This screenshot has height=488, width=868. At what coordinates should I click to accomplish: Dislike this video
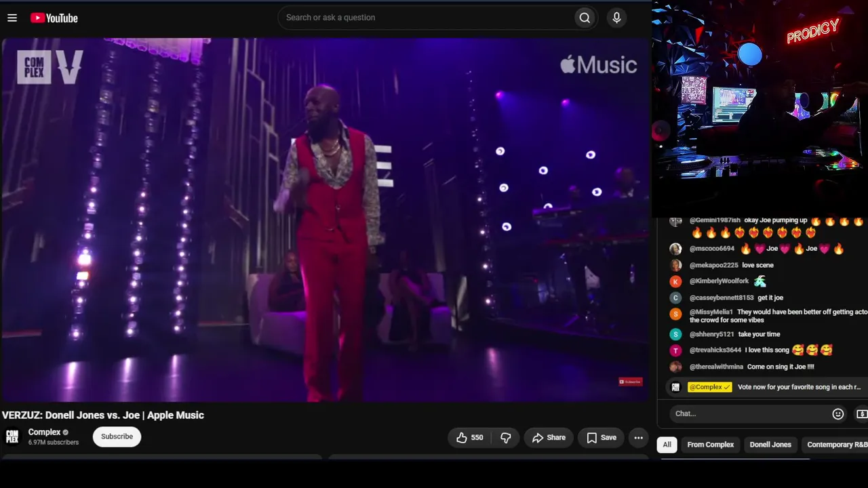click(506, 438)
